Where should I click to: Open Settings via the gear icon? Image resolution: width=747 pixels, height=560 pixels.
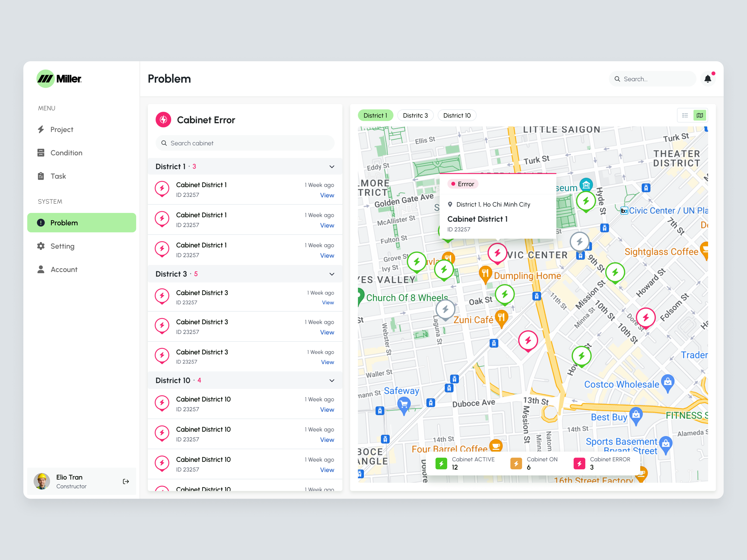click(41, 246)
